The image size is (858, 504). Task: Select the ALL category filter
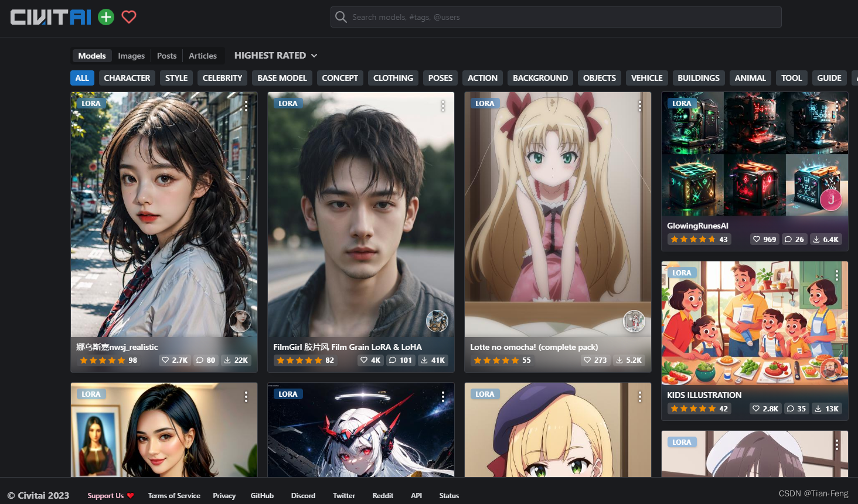82,78
